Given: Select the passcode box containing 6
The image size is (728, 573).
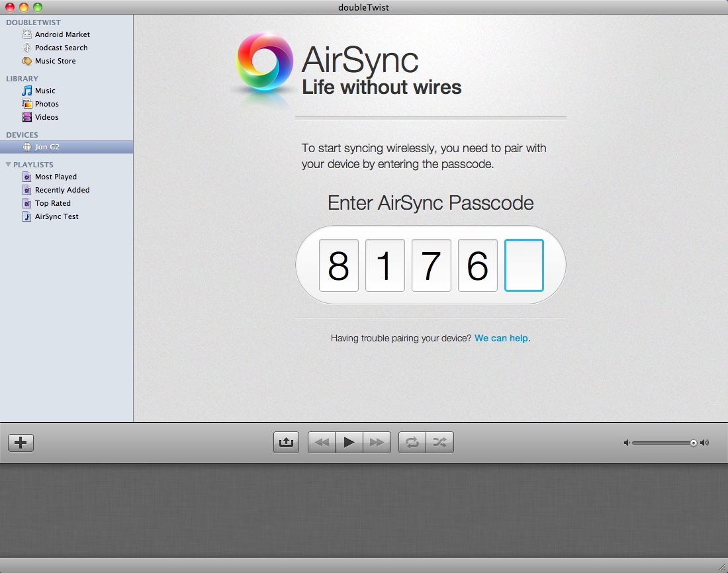Looking at the screenshot, I should tap(477, 265).
